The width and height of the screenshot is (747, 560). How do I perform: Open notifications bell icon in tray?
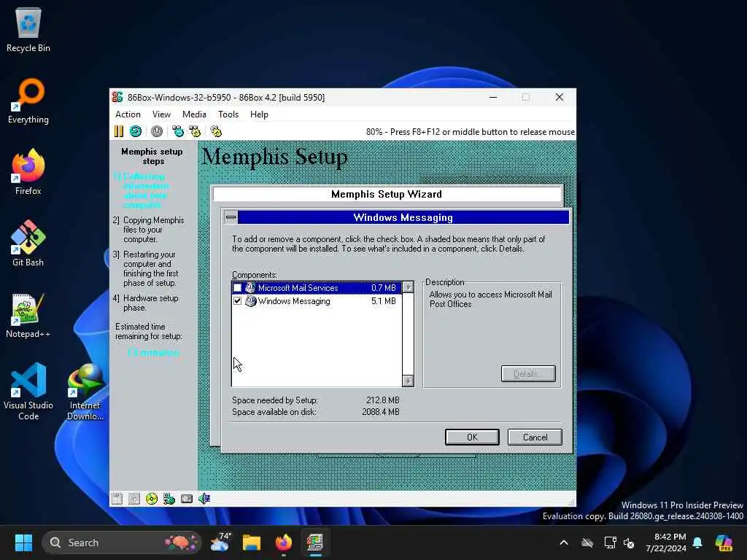(697, 542)
